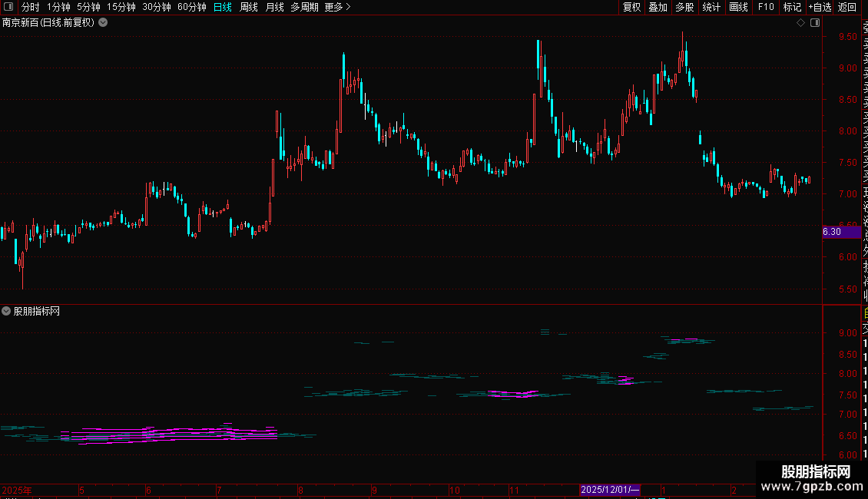Click the 返回 back button
Viewport: 868px width, 499px height.
(847, 7)
